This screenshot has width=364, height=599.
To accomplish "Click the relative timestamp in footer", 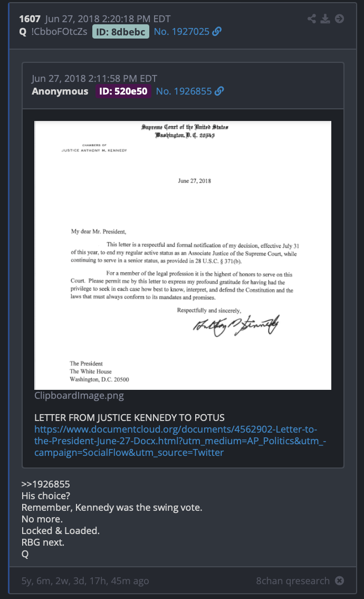I will point(85,581).
